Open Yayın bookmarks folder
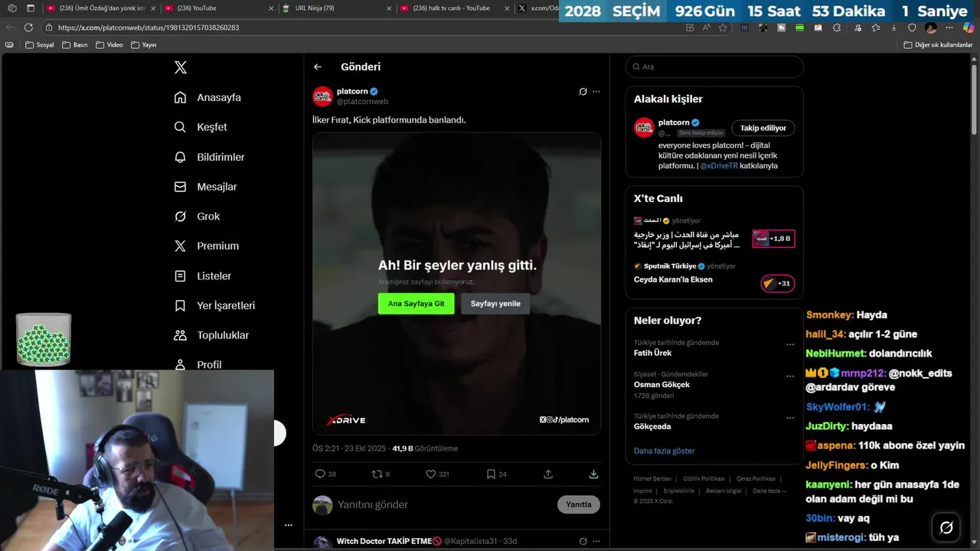The height and width of the screenshot is (551, 980). point(143,45)
